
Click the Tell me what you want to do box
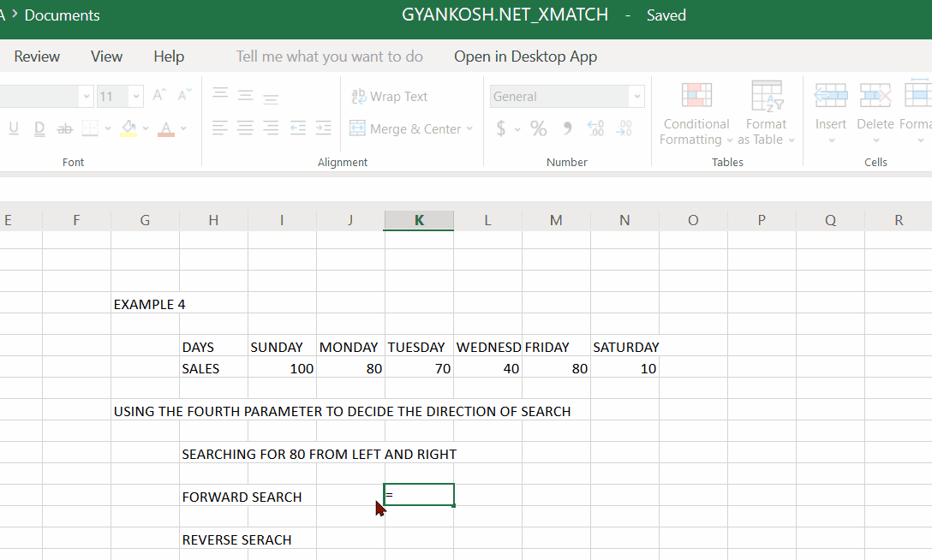(329, 56)
